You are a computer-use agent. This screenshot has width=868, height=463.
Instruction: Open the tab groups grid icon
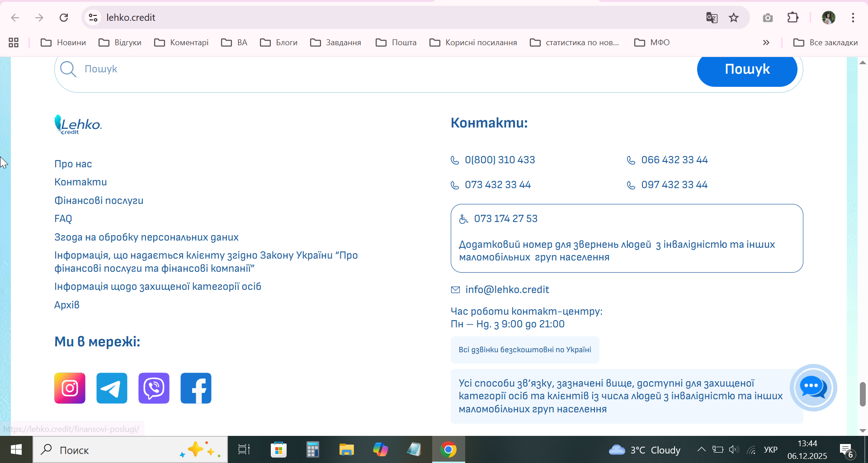14,43
